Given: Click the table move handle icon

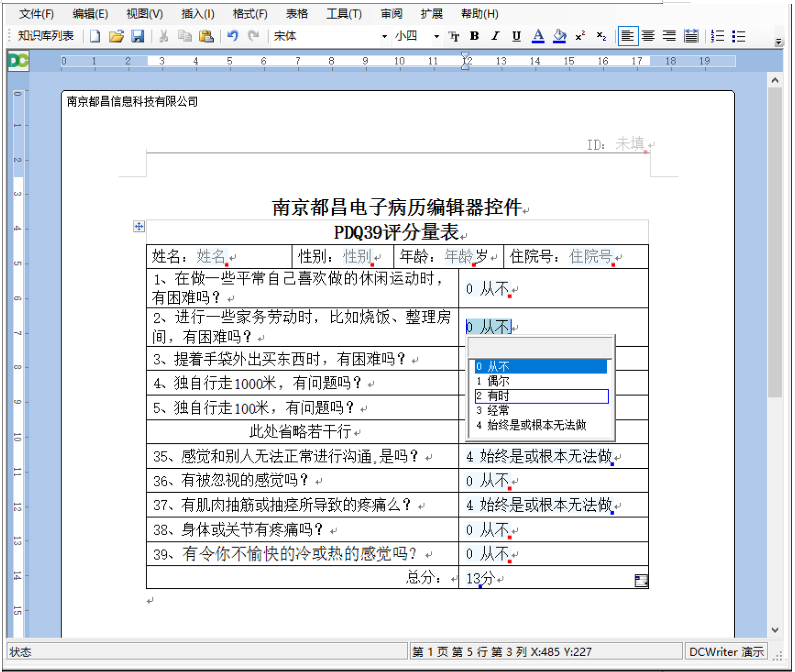Looking at the screenshot, I should pyautogui.click(x=139, y=227).
